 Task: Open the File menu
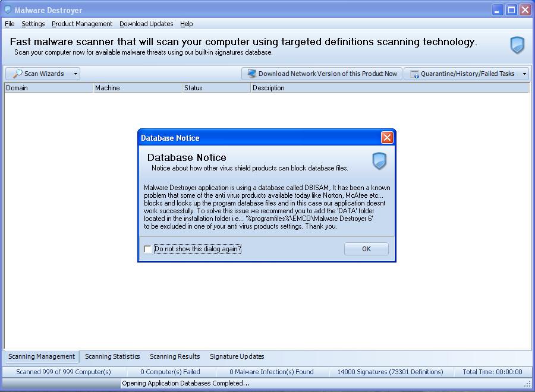tap(10, 24)
